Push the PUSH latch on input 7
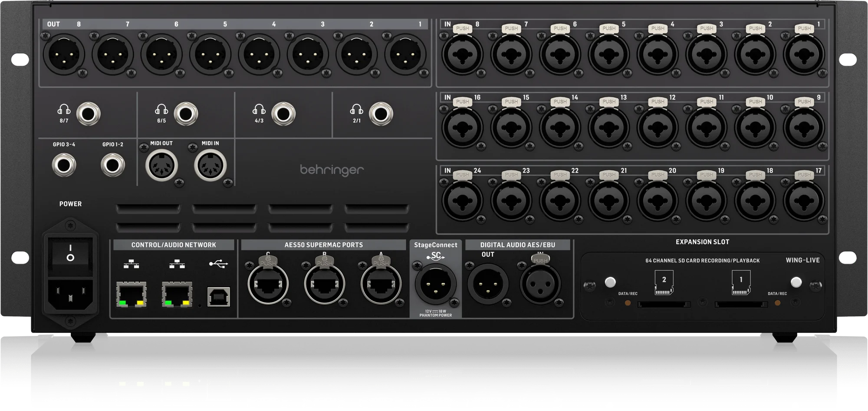 pyautogui.click(x=511, y=29)
